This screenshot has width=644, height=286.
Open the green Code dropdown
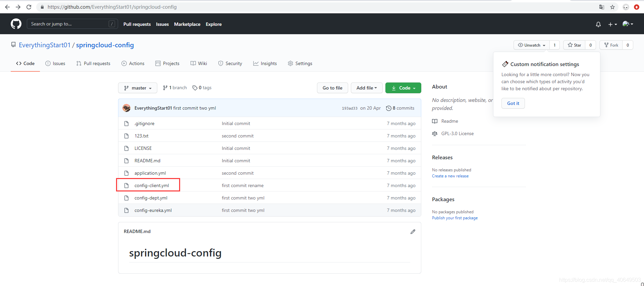point(403,88)
